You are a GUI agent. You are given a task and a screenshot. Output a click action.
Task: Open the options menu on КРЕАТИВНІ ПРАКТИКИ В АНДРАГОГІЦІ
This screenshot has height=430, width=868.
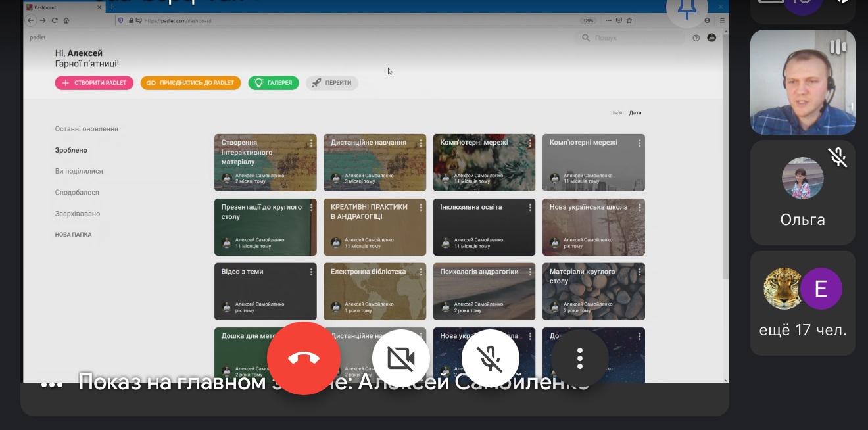pyautogui.click(x=420, y=207)
